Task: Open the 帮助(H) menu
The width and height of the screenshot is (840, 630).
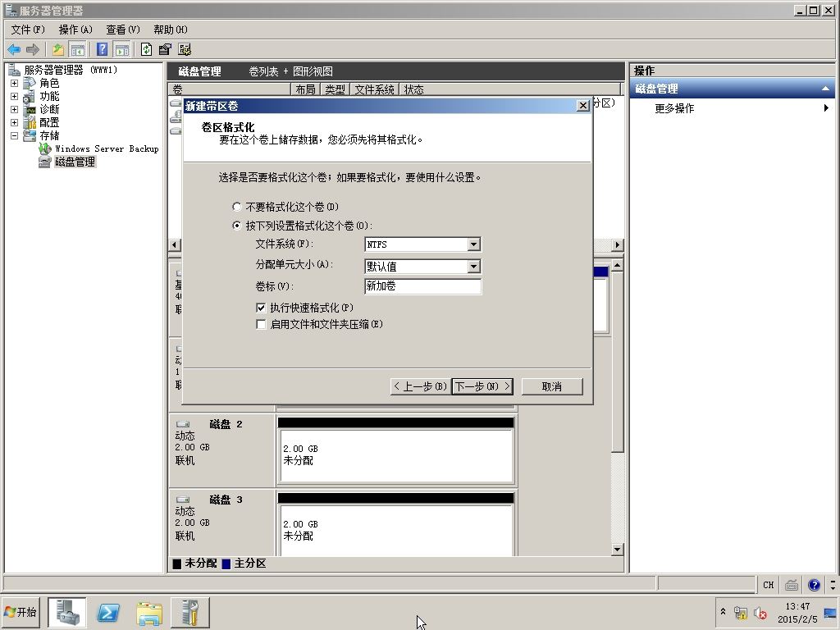Action: pos(171,30)
